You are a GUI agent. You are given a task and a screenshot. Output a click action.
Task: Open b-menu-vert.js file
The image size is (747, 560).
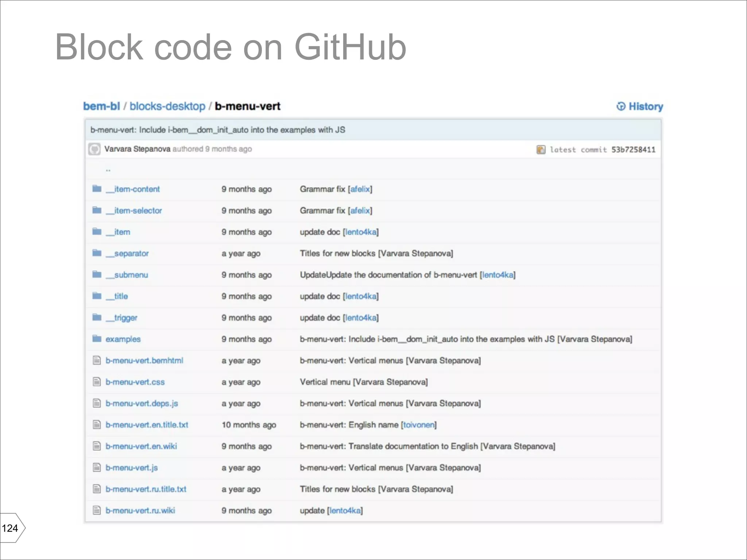132,468
